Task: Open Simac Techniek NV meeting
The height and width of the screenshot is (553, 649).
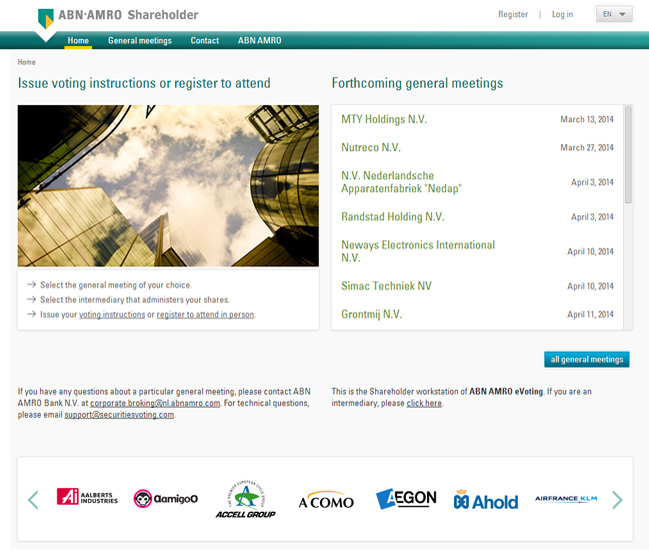Action: pos(386,286)
